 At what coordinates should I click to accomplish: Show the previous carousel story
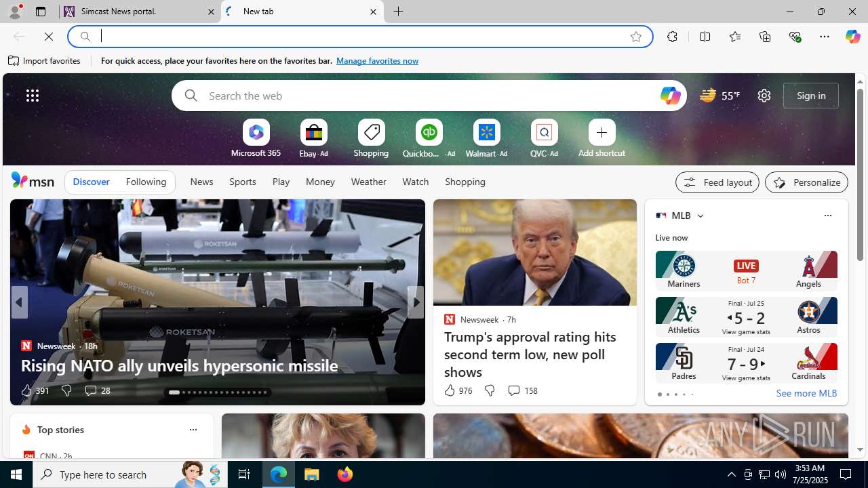tap(19, 302)
